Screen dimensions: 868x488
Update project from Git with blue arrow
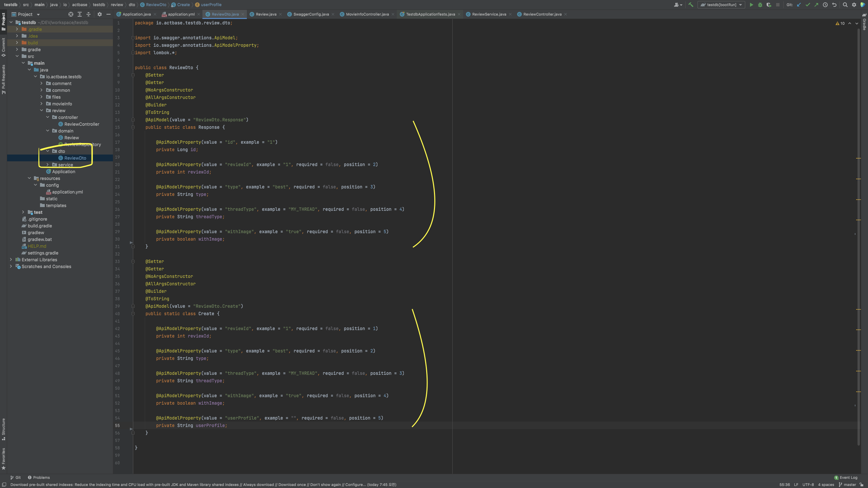tap(799, 5)
